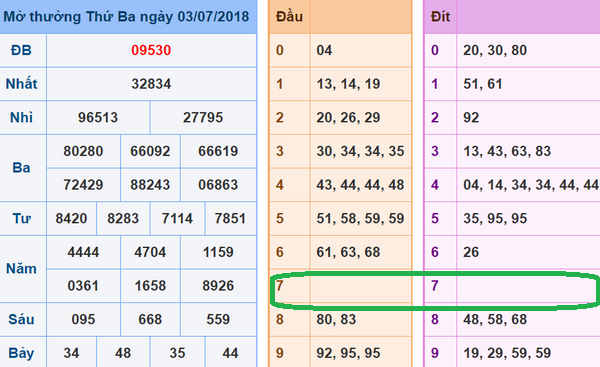Select Đít row values '20, 30, 80'
Screen dimensions: 600x367
point(495,50)
